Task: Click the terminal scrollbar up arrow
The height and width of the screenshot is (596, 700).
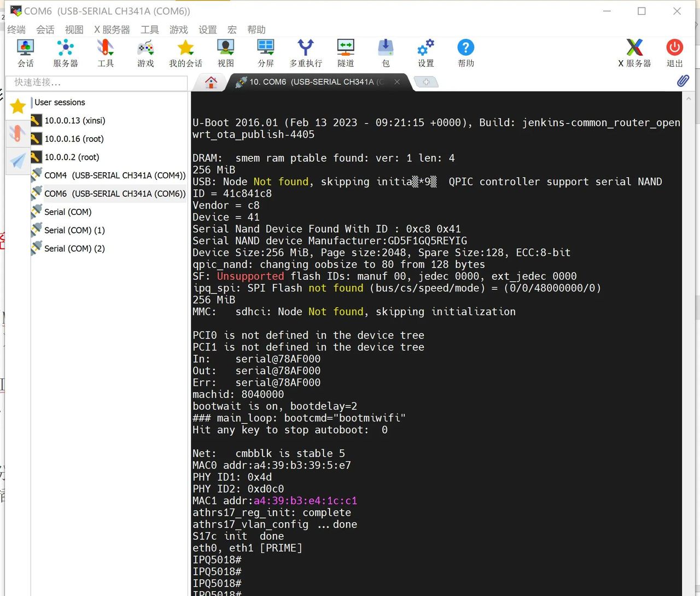Action: (x=688, y=99)
